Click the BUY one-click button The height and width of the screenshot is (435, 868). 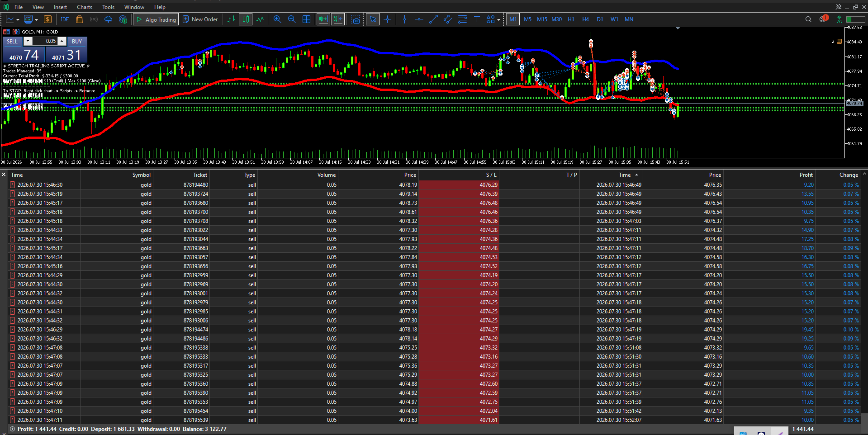(x=77, y=41)
